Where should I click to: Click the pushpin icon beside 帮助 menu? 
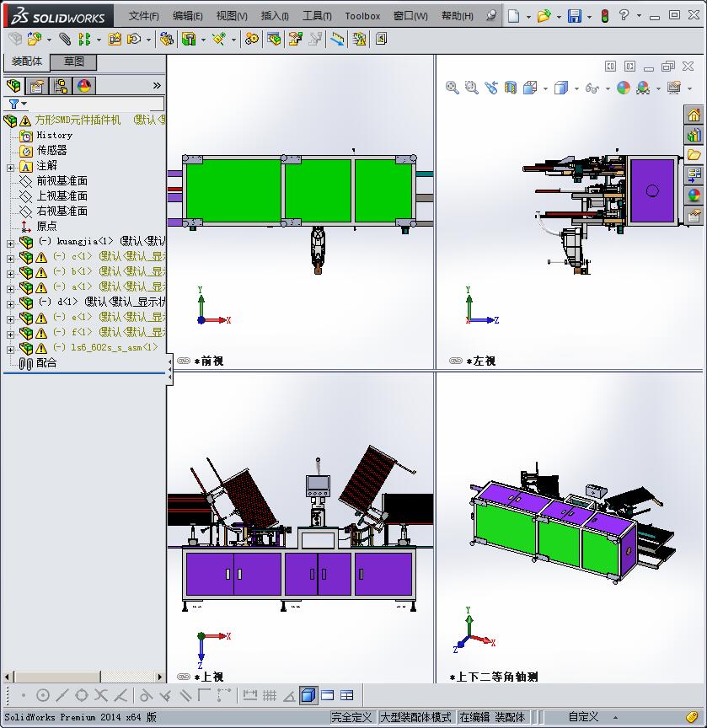click(x=490, y=15)
